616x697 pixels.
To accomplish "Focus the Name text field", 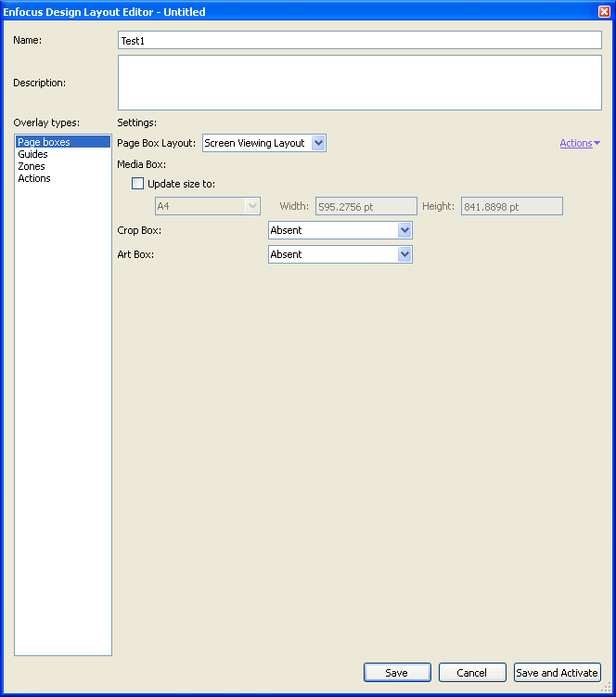I will [x=360, y=40].
